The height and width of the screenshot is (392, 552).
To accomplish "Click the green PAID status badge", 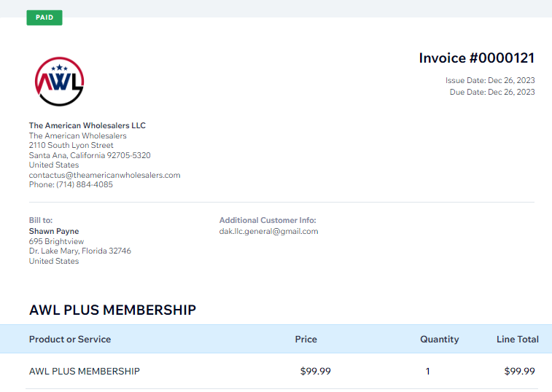I will click(44, 17).
